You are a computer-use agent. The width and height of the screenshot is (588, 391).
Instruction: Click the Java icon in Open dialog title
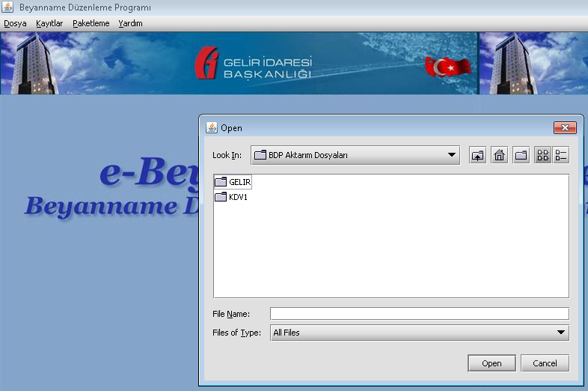pos(212,127)
